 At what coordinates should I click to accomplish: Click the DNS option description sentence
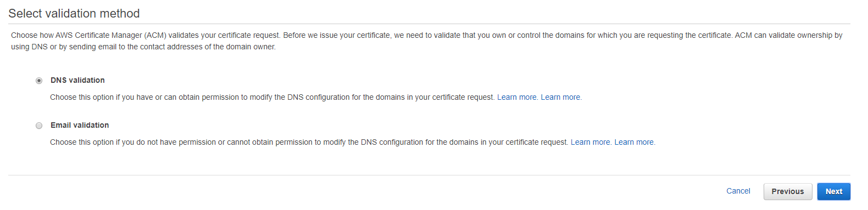272,97
